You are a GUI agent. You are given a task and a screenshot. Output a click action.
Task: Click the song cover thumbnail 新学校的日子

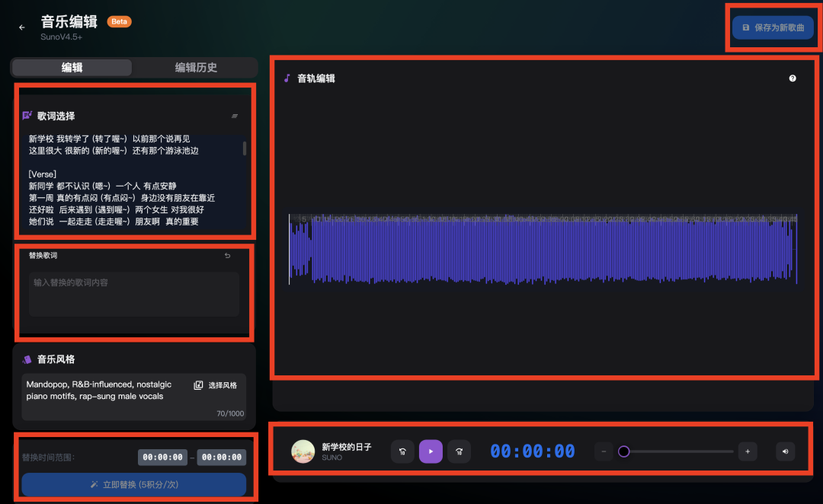[x=303, y=451]
